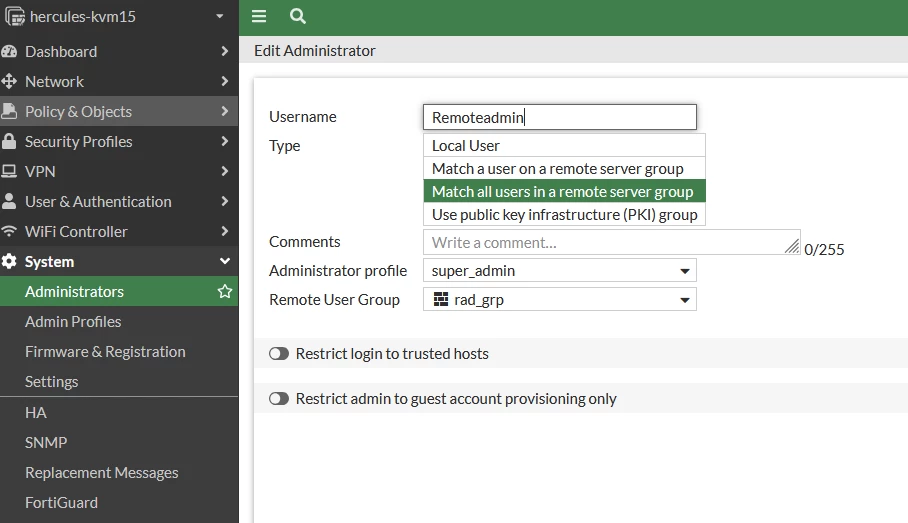Click the rad_grp firewall group icon
This screenshot has height=523, width=908.
(x=441, y=299)
